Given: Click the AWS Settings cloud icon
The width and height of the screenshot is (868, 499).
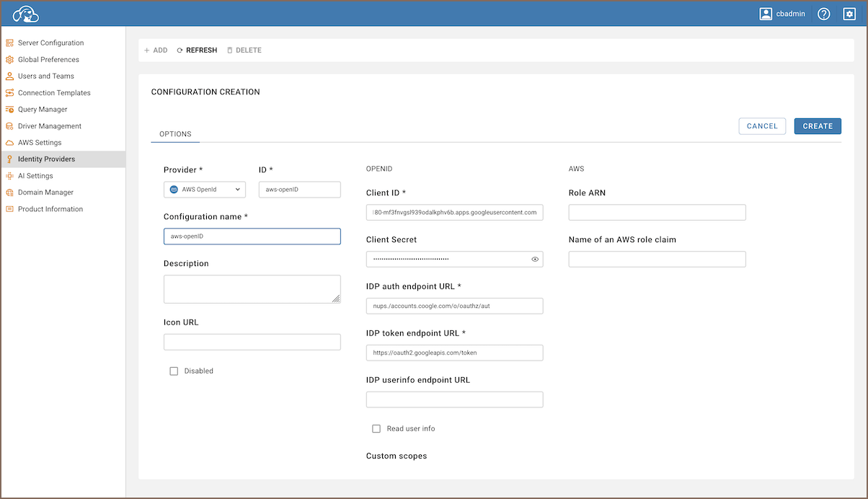Looking at the screenshot, I should tap(10, 143).
